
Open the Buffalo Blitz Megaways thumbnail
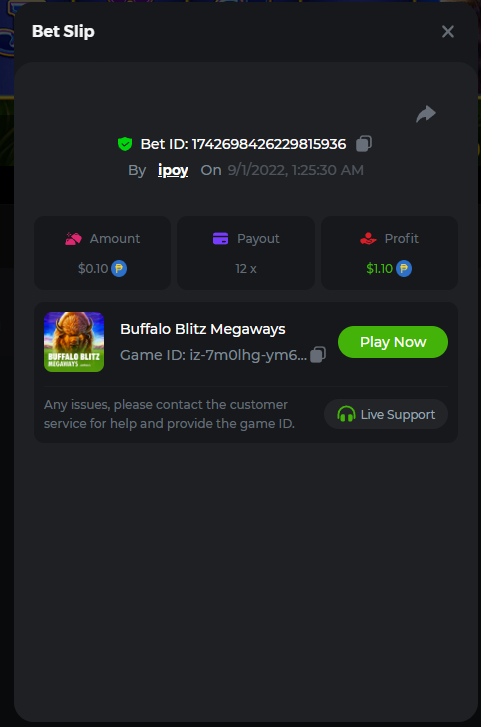[74, 342]
